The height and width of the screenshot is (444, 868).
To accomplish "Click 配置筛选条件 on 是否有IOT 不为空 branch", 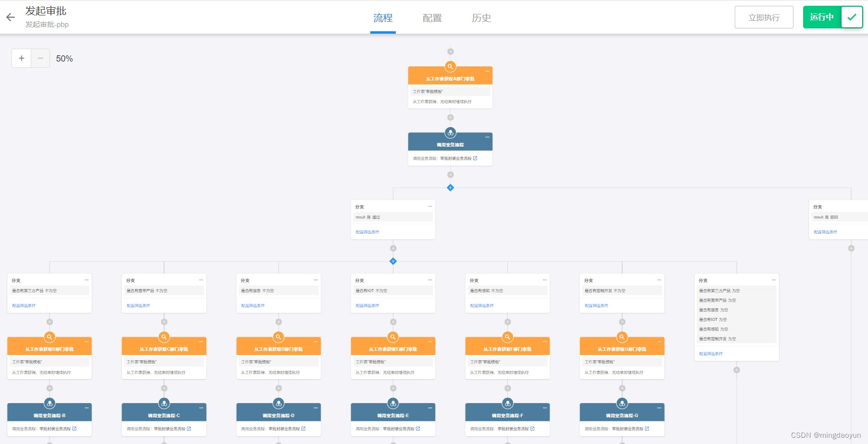I will 367,305.
